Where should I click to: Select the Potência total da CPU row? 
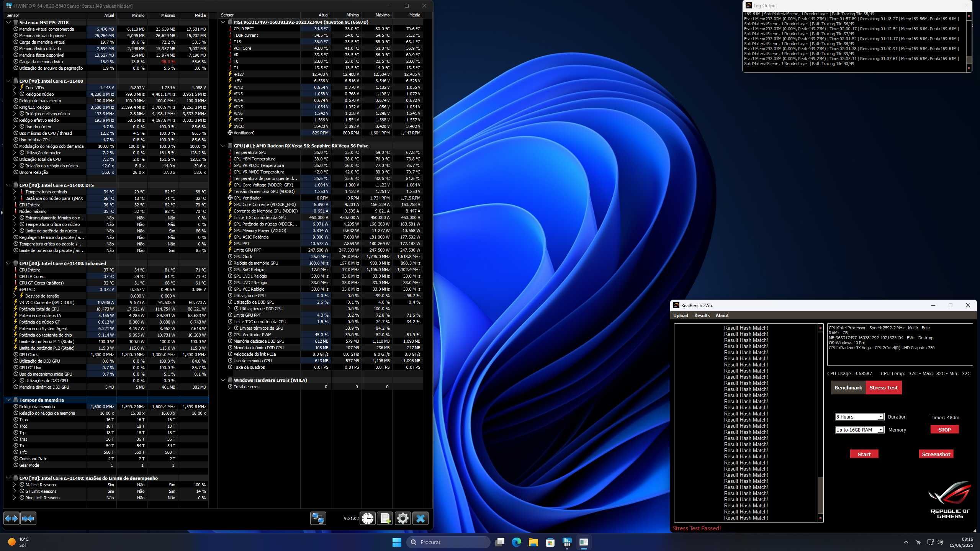pyautogui.click(x=106, y=309)
